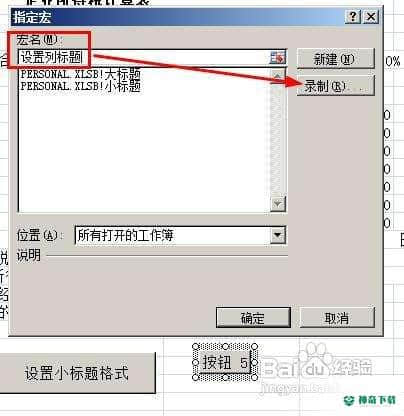Viewport: 404px width, 416px height.
Task: Click the 设置小标题格式 sheet button
Action: tap(77, 373)
